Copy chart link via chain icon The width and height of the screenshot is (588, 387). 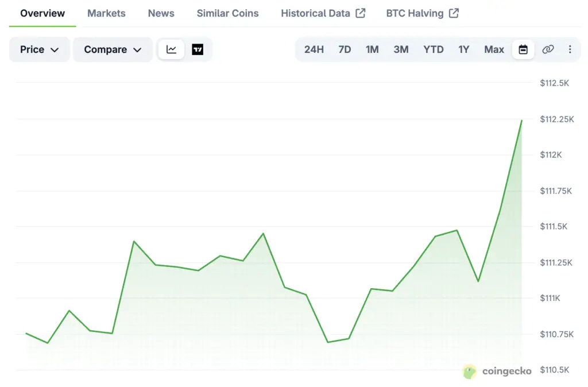(548, 49)
